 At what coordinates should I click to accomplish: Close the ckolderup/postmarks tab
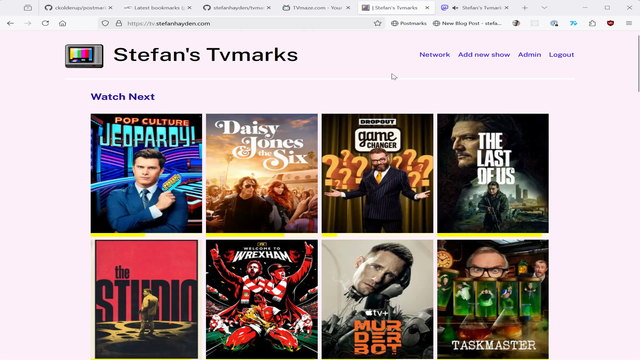(x=110, y=8)
